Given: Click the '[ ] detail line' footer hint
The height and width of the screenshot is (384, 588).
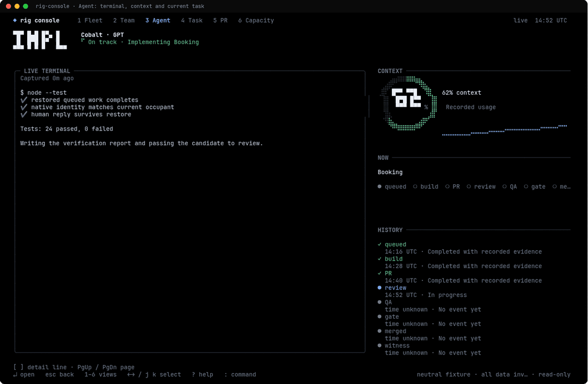Looking at the screenshot, I should (40, 367).
